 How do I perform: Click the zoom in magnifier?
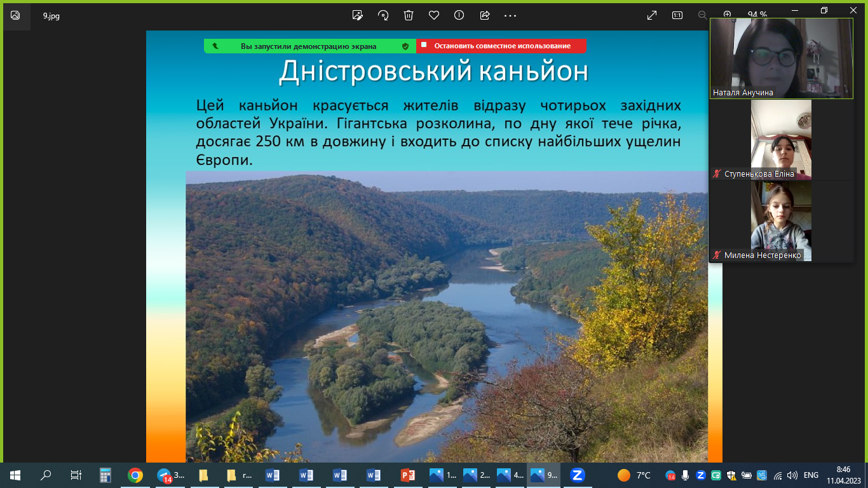pos(728,15)
